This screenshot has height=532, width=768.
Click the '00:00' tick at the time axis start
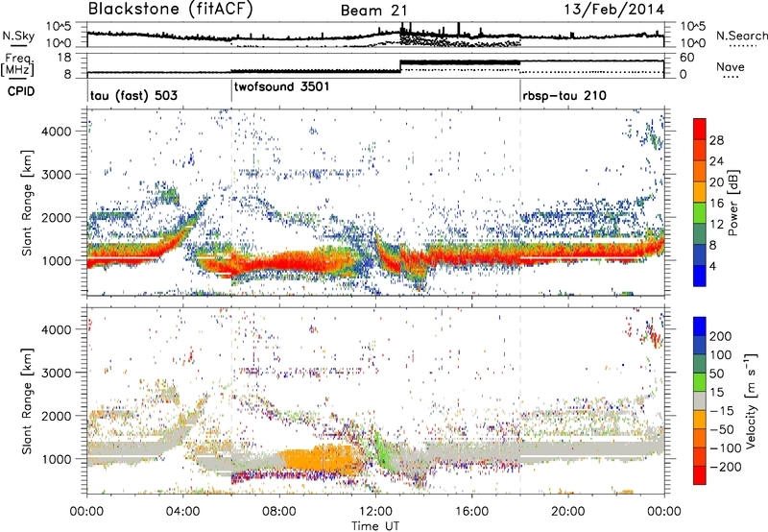(x=86, y=512)
